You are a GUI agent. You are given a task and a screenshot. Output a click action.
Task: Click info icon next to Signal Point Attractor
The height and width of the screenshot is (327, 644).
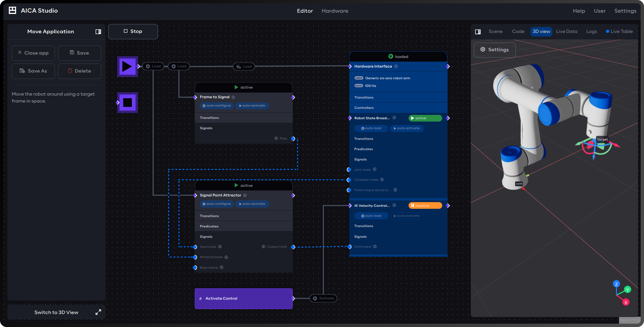click(245, 195)
